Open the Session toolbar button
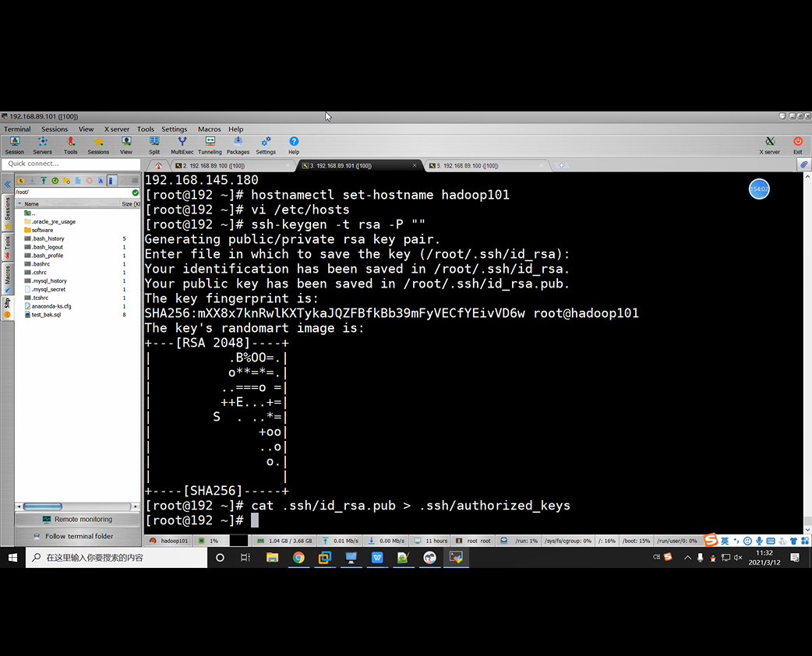 pyautogui.click(x=15, y=146)
